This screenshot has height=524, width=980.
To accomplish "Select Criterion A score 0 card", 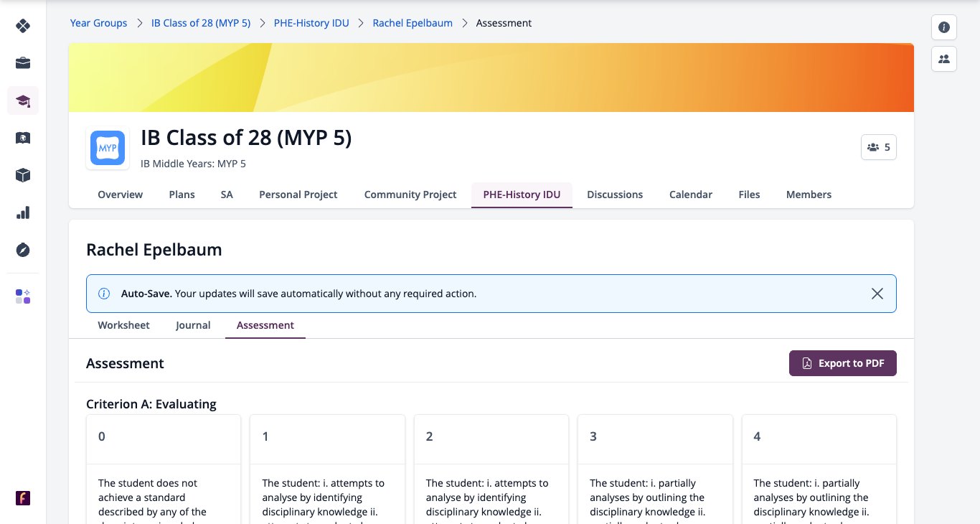I will click(x=164, y=469).
